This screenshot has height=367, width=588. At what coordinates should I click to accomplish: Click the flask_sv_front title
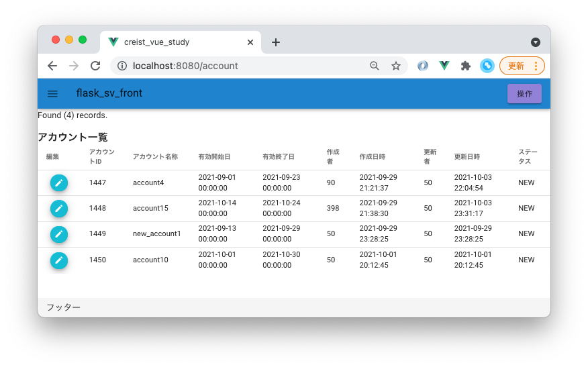(109, 93)
